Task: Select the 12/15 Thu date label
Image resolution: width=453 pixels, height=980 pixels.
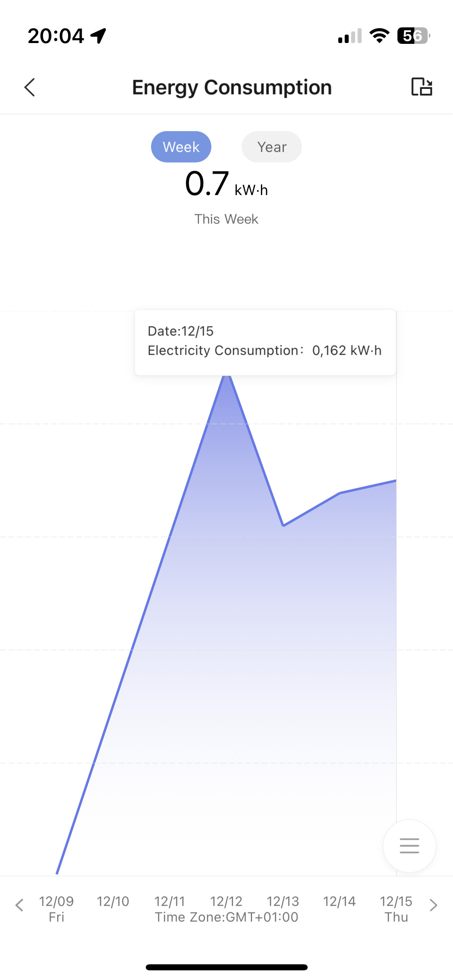Action: pos(396,909)
